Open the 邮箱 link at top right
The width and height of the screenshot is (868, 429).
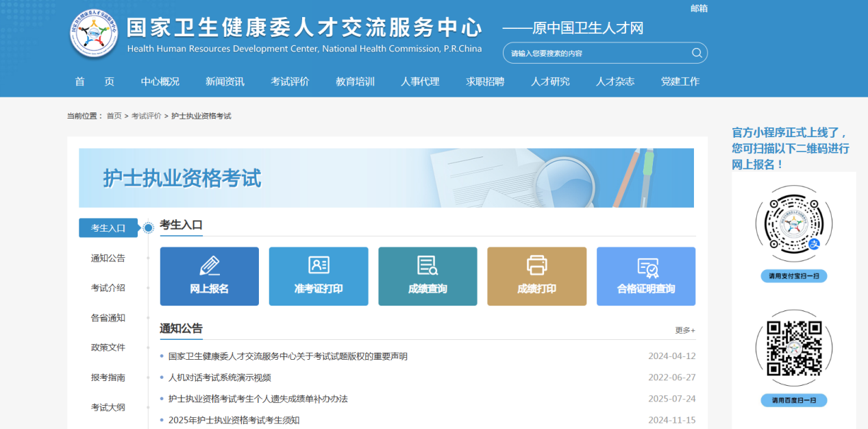click(x=699, y=8)
